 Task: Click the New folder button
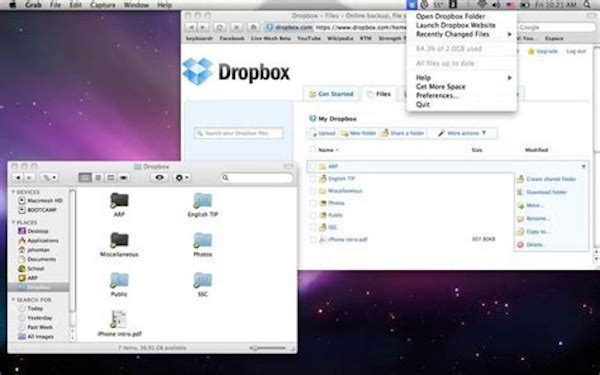[359, 133]
